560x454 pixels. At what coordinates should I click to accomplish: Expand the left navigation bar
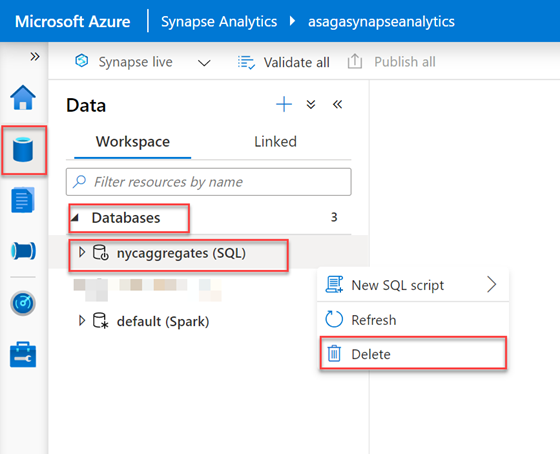pos(35,56)
